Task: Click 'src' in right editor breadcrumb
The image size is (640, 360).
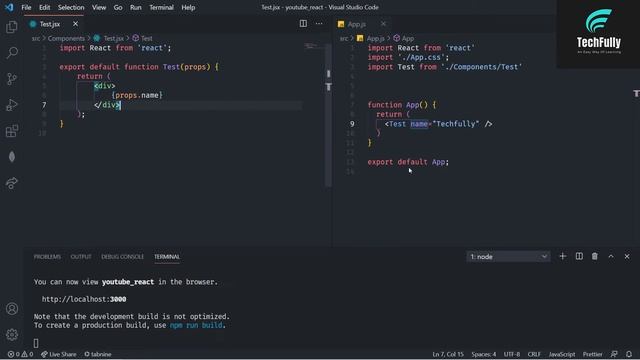Action: click(344, 38)
